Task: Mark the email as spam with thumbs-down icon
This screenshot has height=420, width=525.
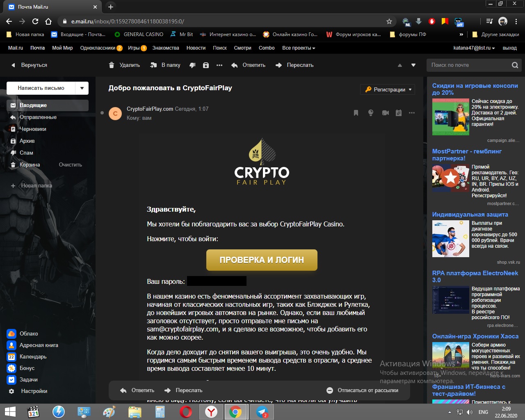Action: pos(192,65)
